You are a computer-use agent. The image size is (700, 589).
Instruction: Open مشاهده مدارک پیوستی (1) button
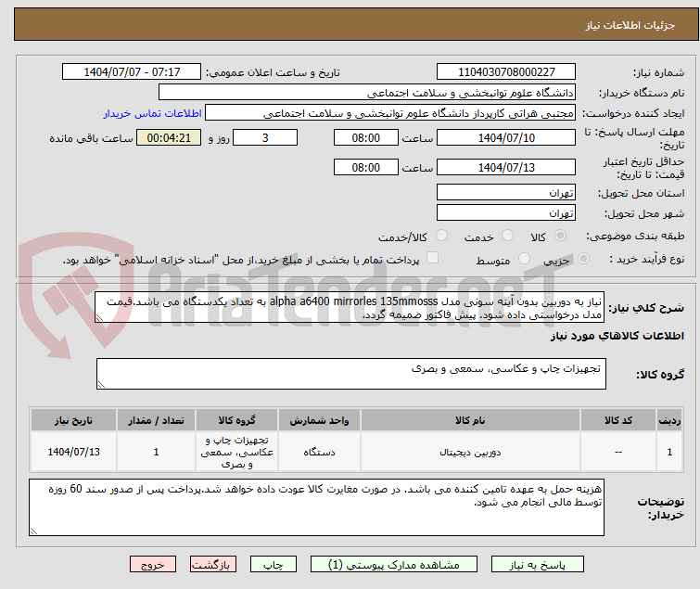(394, 565)
